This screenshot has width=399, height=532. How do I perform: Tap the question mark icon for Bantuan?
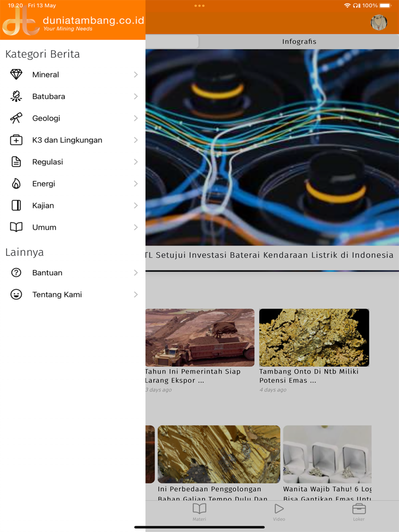pos(16,272)
